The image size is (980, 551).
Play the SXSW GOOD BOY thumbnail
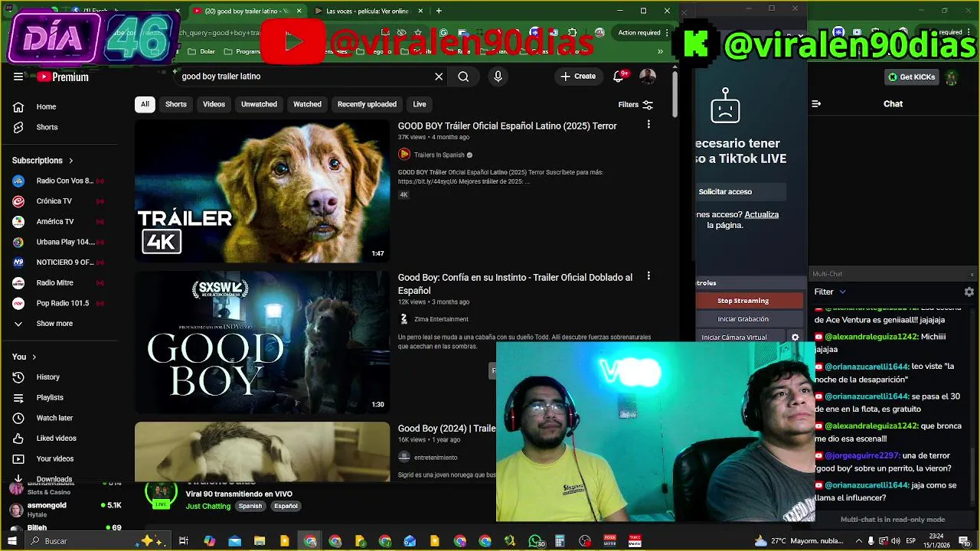tap(263, 342)
